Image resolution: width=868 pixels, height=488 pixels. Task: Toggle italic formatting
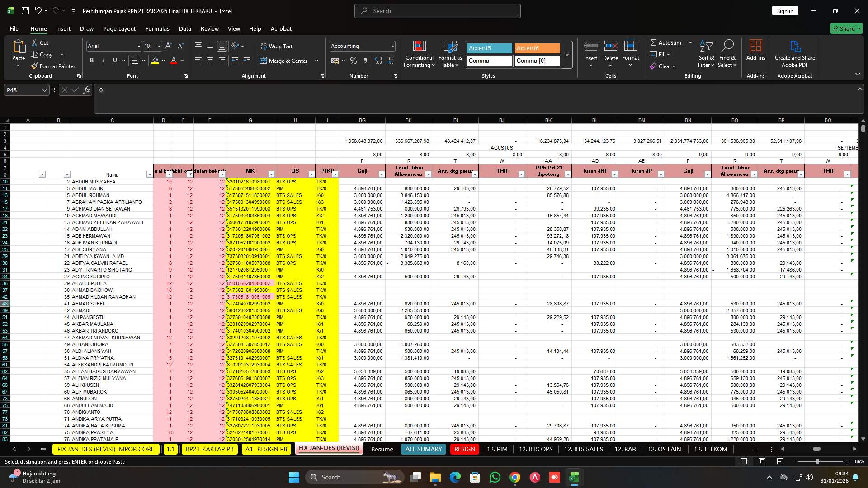[103, 60]
